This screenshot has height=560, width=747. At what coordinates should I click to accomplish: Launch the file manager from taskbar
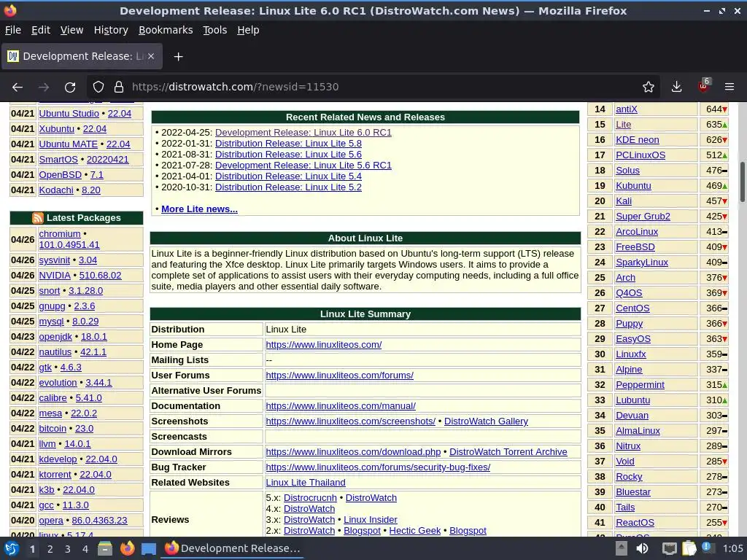(105, 548)
